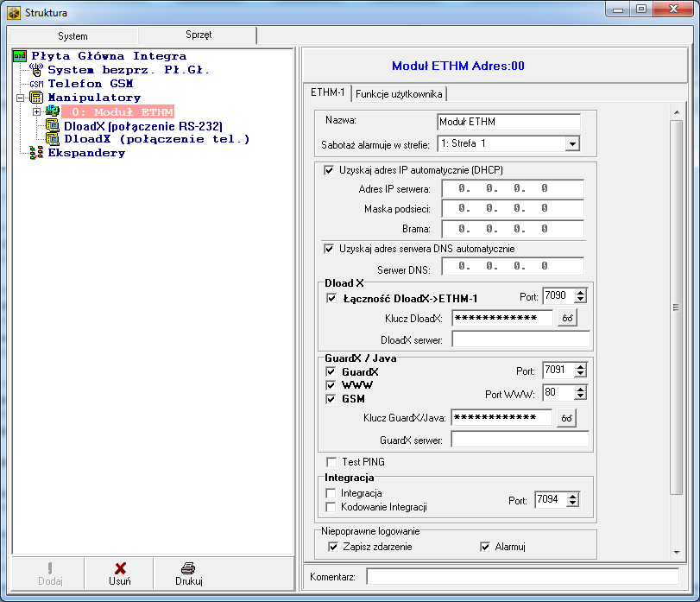Image resolution: width=700 pixels, height=602 pixels.
Task: Enable the Test PING checkbox
Action: [331, 462]
